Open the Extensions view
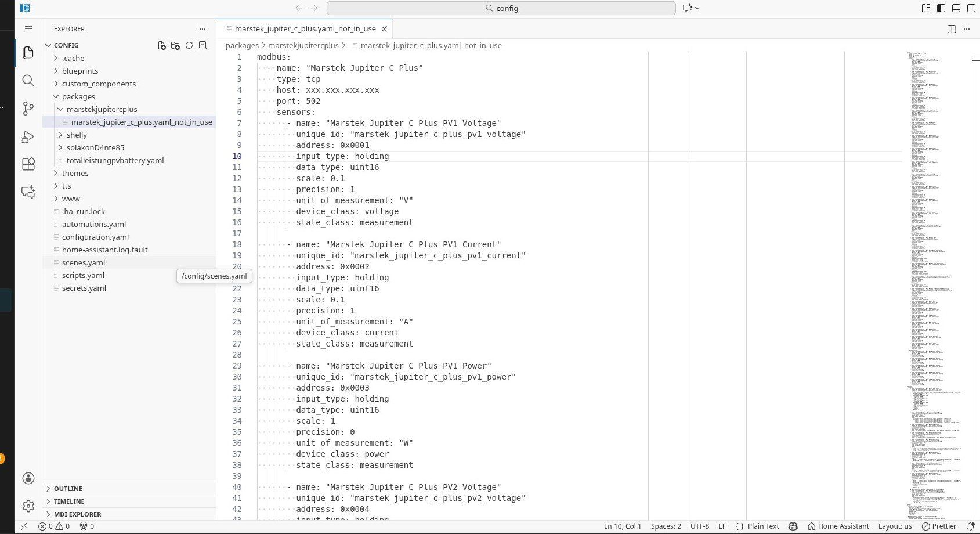The image size is (980, 534). coord(28,164)
